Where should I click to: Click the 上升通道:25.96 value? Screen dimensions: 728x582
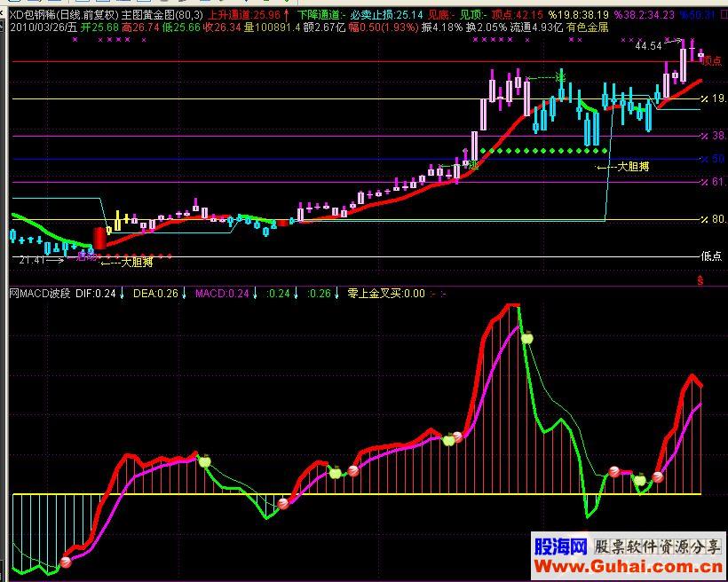[x=244, y=15]
